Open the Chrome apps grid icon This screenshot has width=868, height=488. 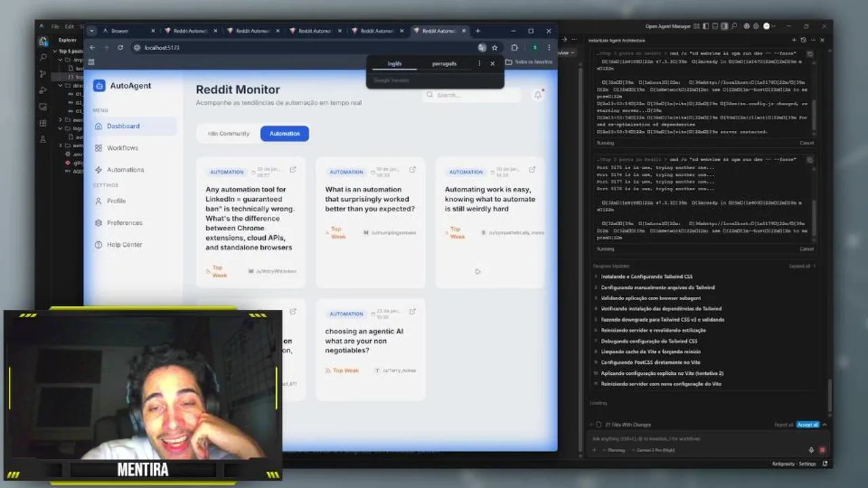91,62
